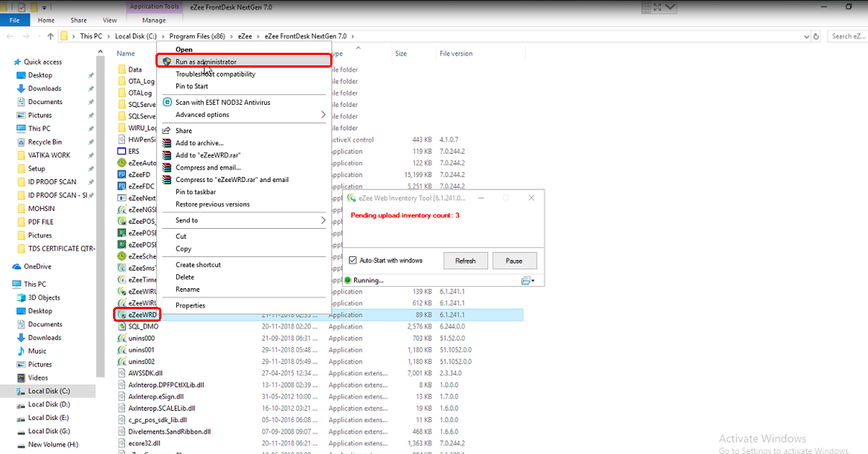The height and width of the screenshot is (454, 868).
Task: Select Quick access in navigation pane
Action: [x=42, y=62]
